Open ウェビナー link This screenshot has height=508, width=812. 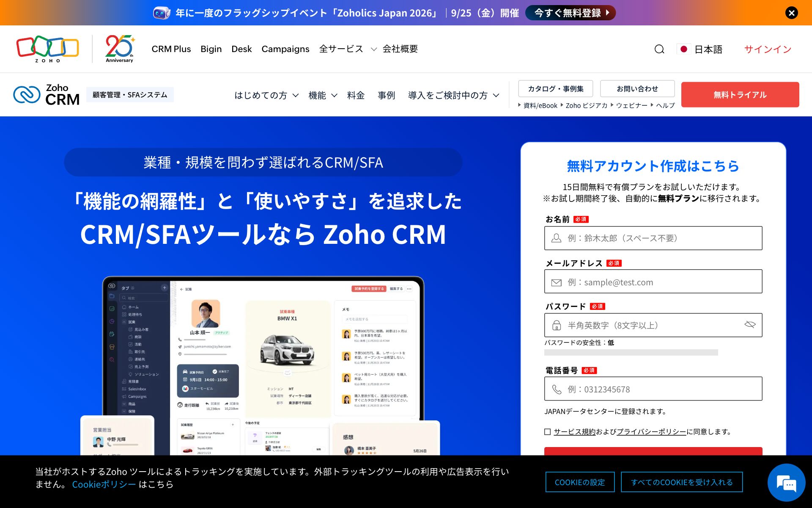click(631, 105)
